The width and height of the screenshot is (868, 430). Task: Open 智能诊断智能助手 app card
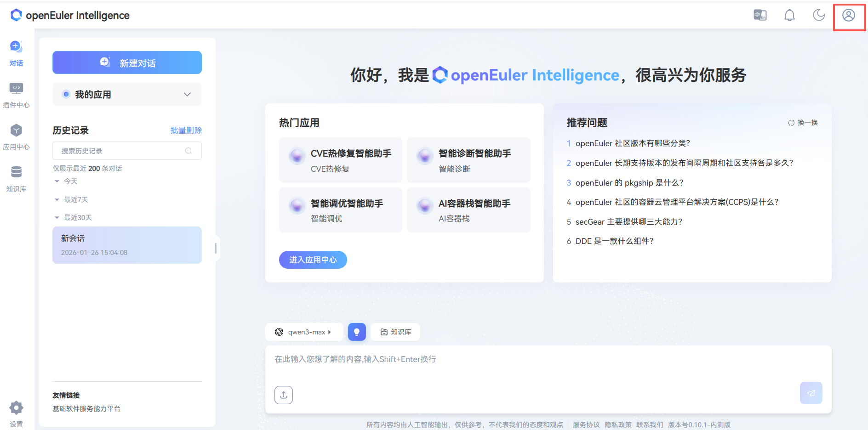468,160
